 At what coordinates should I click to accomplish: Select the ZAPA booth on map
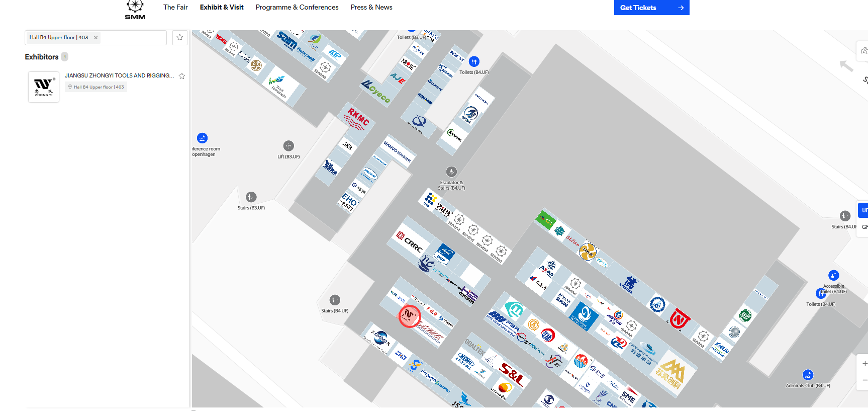click(443, 210)
